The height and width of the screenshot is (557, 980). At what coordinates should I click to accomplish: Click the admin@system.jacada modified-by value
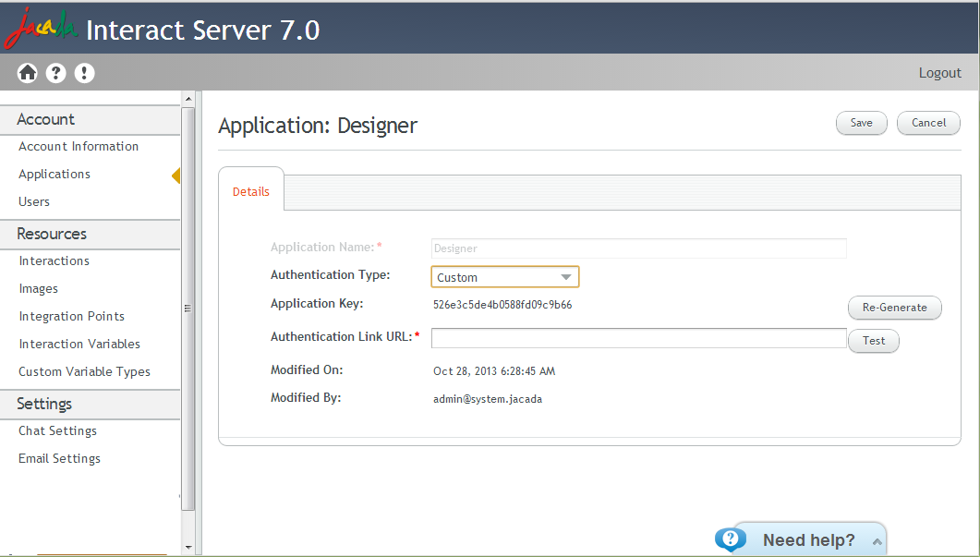(x=488, y=399)
